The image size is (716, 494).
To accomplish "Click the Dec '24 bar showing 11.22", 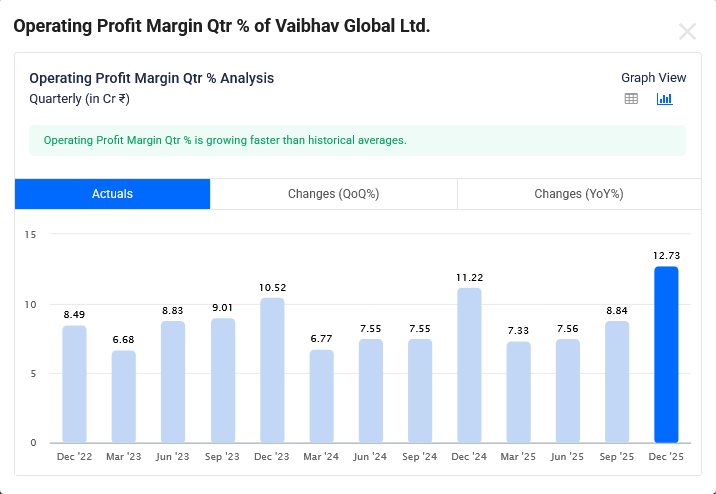I will (469, 365).
